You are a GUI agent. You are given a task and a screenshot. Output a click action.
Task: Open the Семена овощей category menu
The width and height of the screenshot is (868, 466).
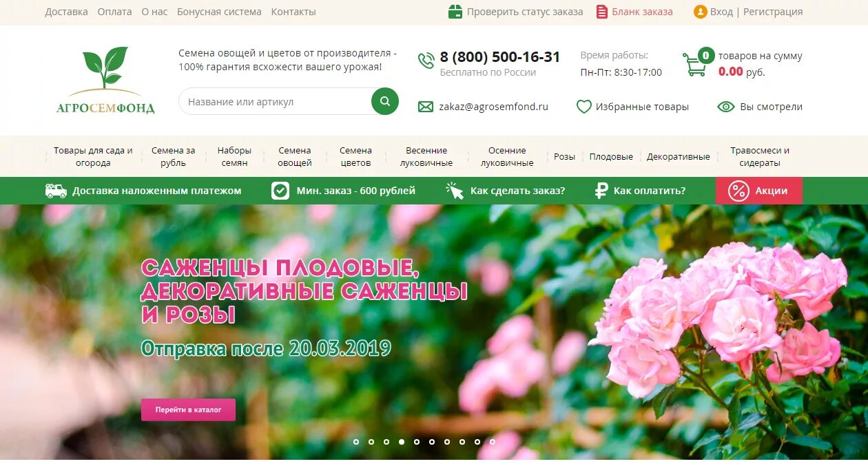[x=295, y=157]
